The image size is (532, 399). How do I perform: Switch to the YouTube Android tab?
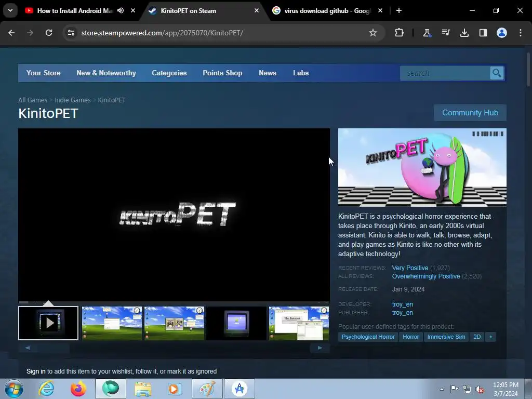[x=75, y=10]
